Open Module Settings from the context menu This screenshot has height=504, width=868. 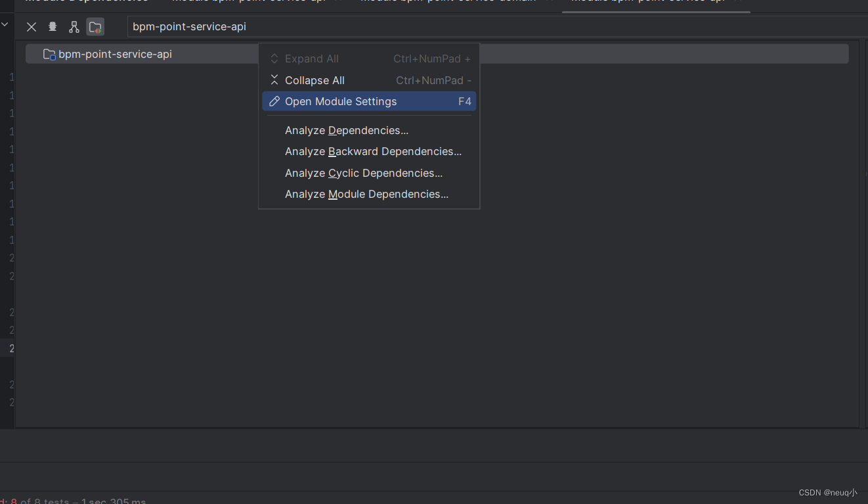(x=369, y=101)
